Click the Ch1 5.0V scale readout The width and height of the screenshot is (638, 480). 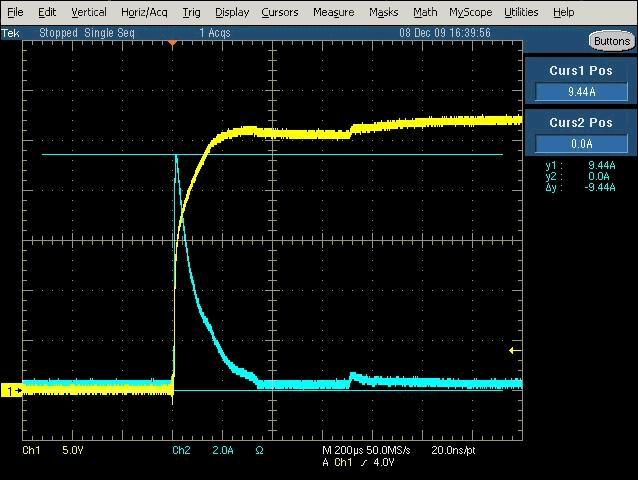point(50,451)
